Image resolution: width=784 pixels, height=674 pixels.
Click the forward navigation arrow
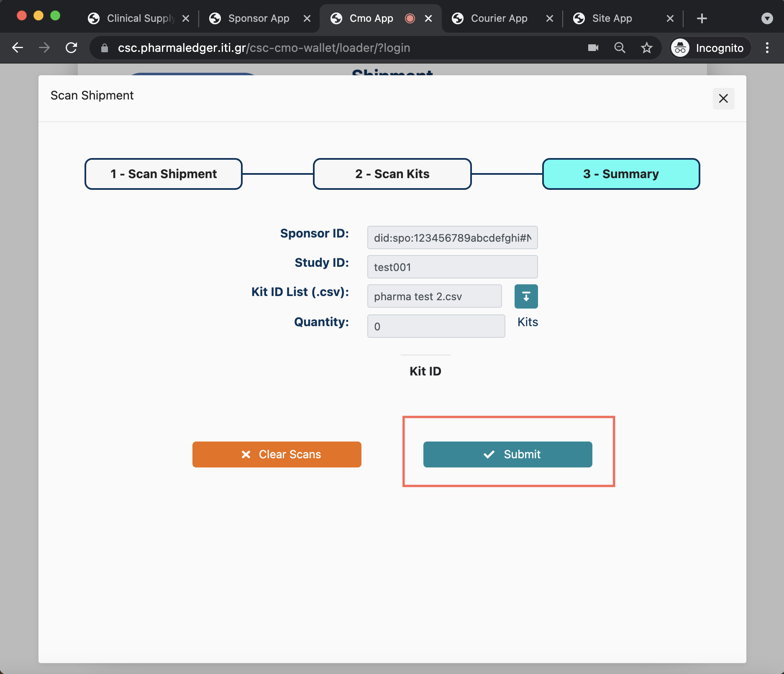click(44, 48)
